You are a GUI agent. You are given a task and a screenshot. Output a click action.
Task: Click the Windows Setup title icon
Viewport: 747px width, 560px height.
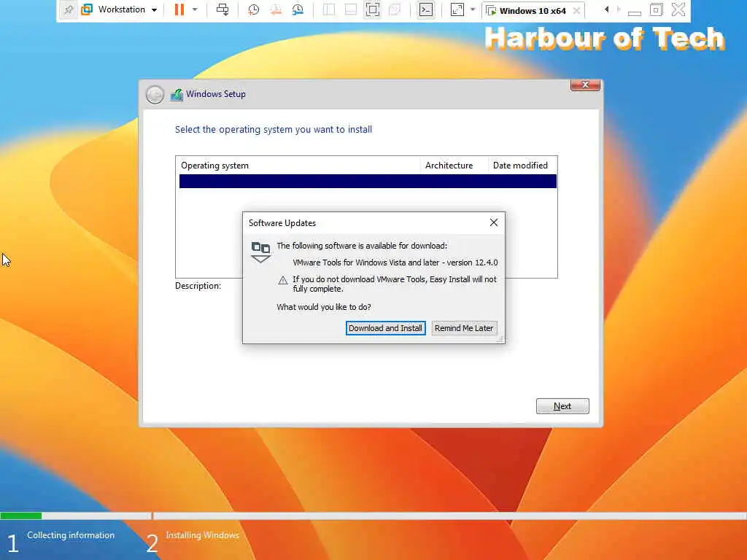pos(177,95)
